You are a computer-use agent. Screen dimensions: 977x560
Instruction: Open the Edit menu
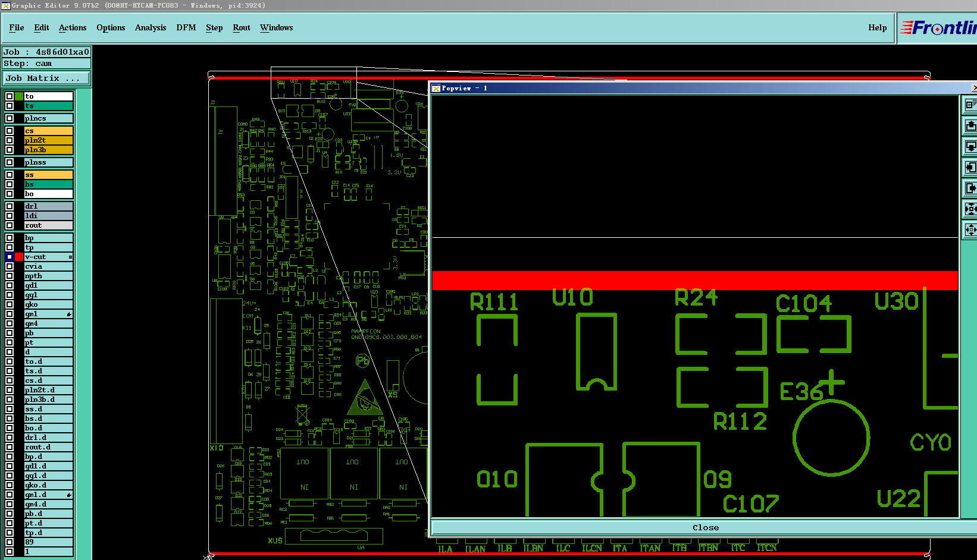[x=42, y=27]
